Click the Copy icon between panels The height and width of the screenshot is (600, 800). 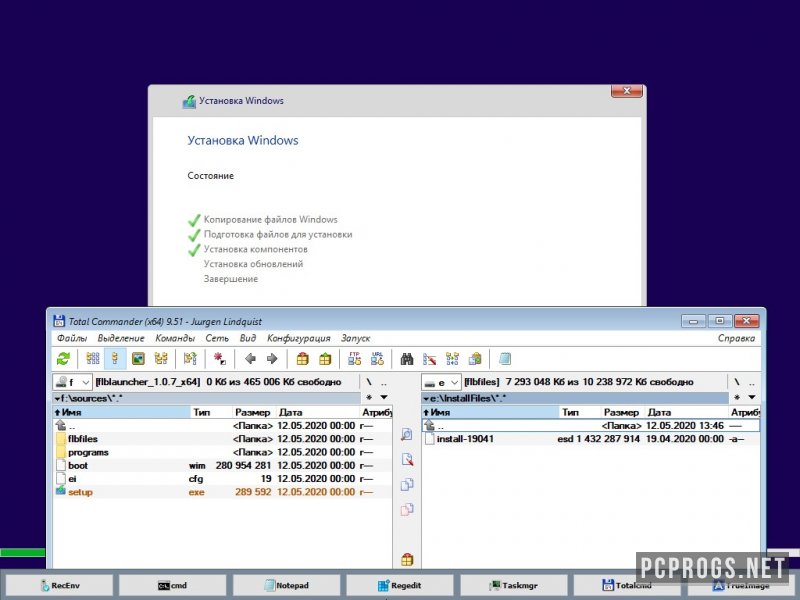407,484
